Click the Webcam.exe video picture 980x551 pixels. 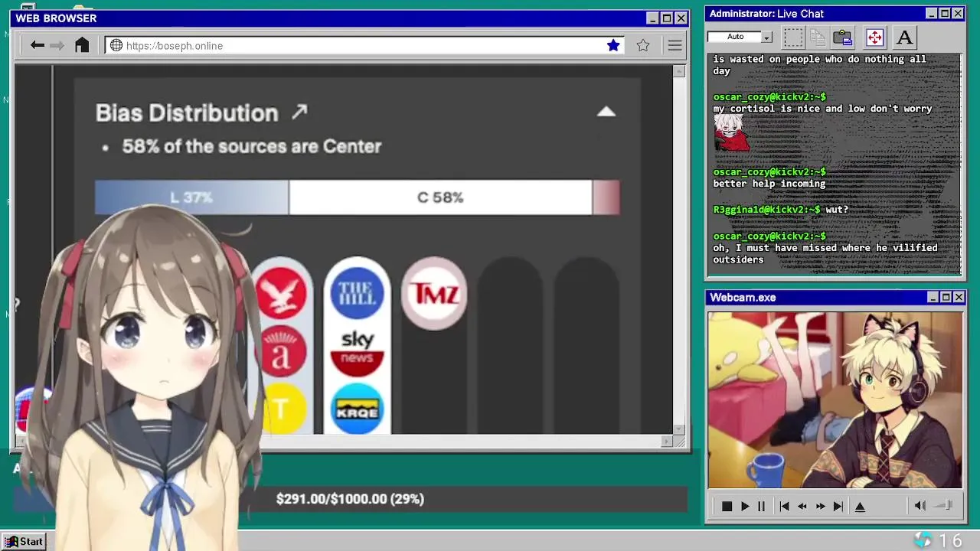pyautogui.click(x=835, y=399)
